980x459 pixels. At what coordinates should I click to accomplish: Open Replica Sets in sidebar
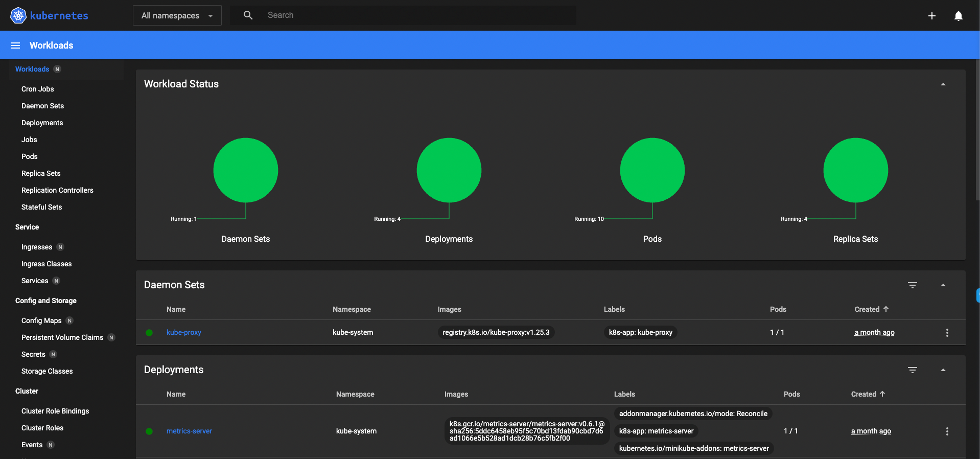pyautogui.click(x=41, y=173)
